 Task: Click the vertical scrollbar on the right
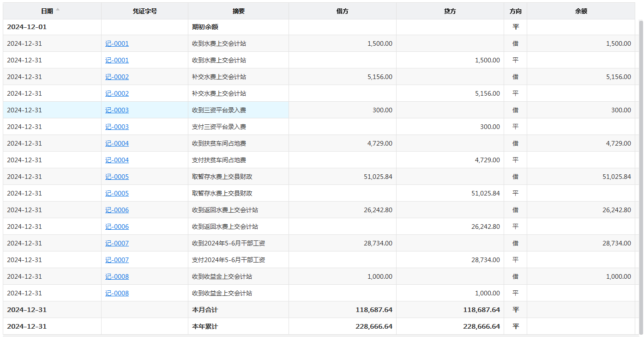640,176
